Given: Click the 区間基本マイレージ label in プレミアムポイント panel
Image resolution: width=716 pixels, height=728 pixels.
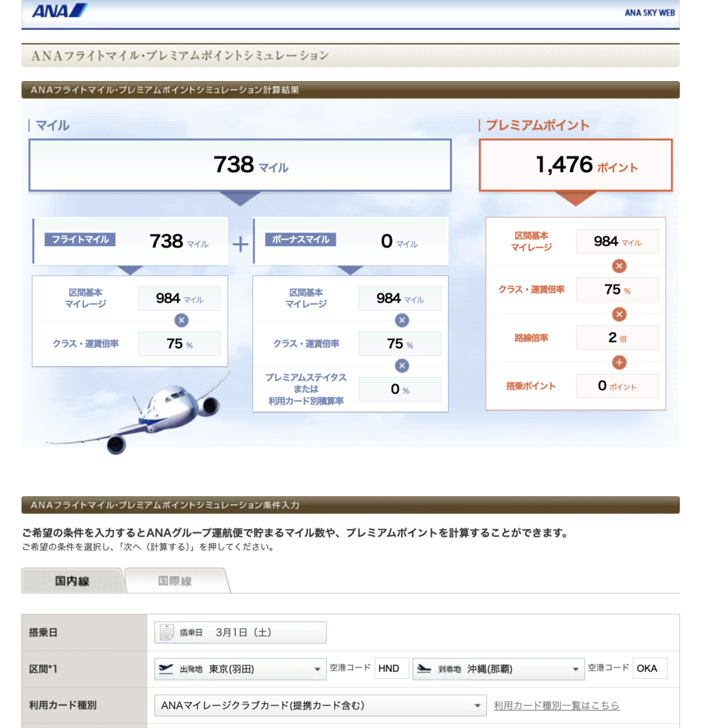Looking at the screenshot, I should point(531,242).
